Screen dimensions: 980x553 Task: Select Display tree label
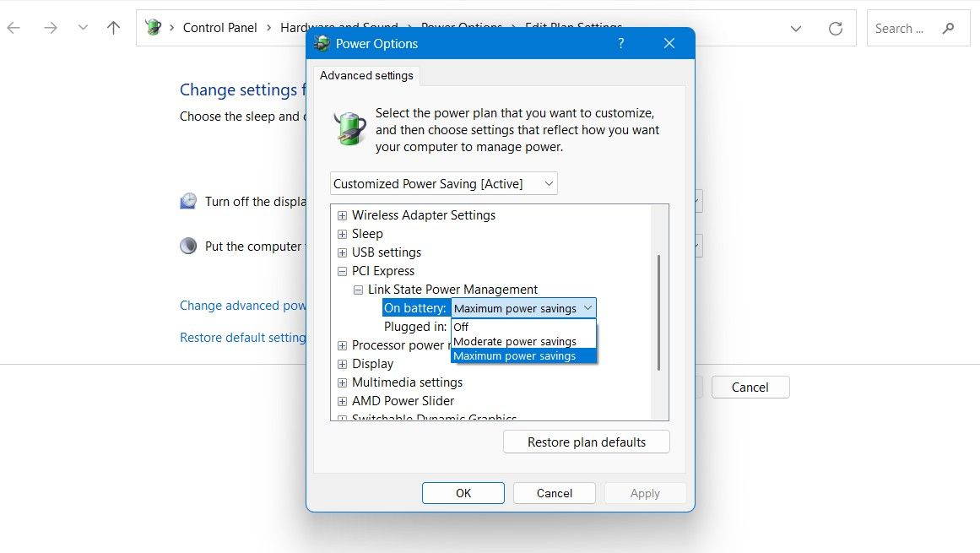[x=372, y=364]
